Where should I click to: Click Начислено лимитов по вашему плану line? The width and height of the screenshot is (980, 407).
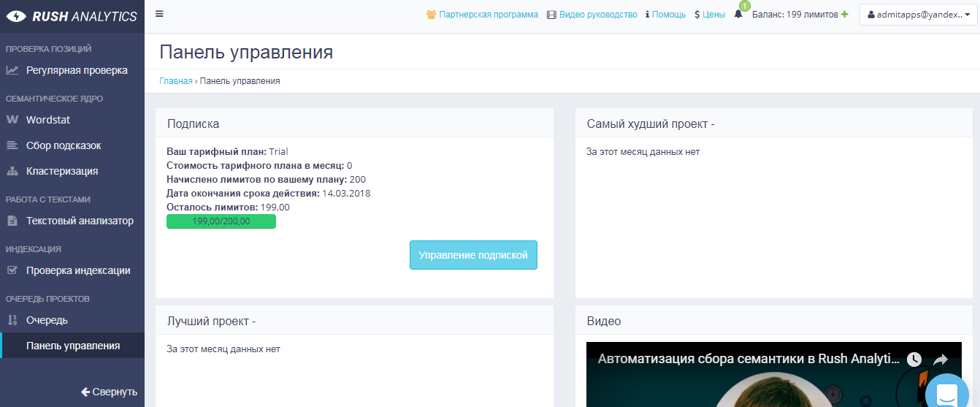pyautogui.click(x=267, y=180)
